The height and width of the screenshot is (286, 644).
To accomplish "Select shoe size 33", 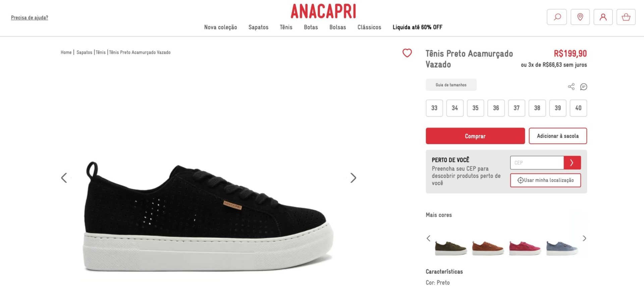I will click(x=434, y=108).
